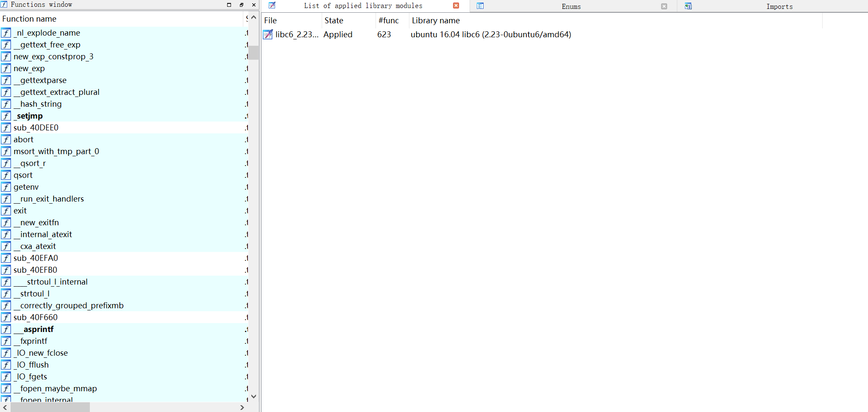868x412 pixels.
Task: Click the function icon next to qsort
Action: pyautogui.click(x=6, y=175)
